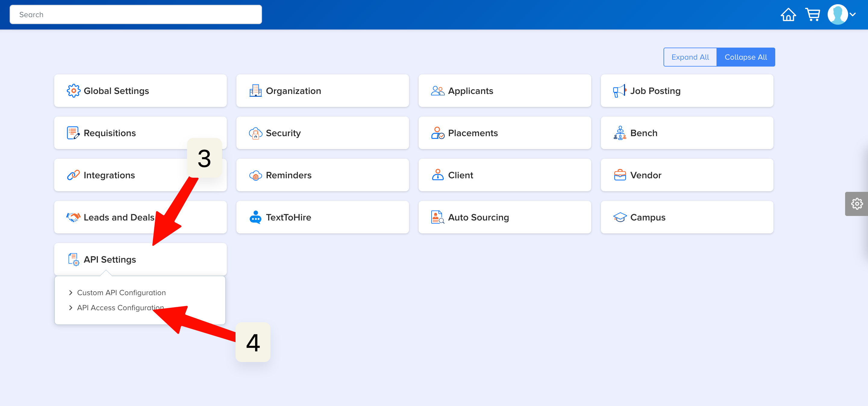Expand API Access Configuration chevron

pos(71,308)
